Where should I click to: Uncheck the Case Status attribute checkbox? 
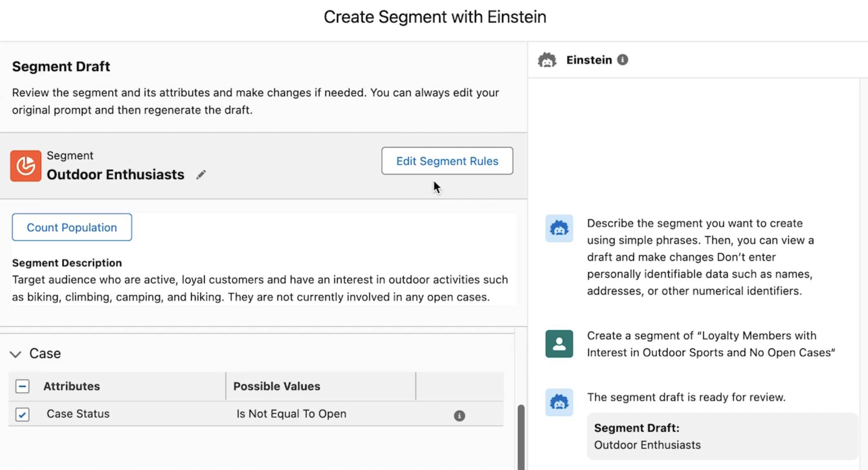tap(22, 414)
